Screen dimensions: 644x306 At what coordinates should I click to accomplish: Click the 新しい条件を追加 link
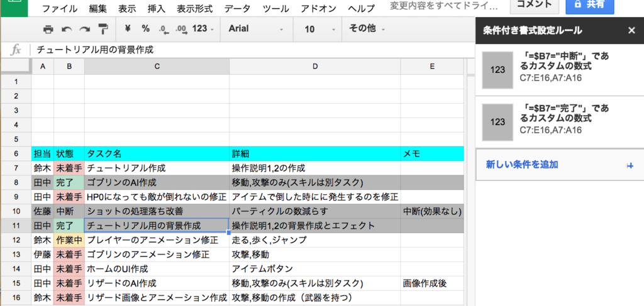522,165
